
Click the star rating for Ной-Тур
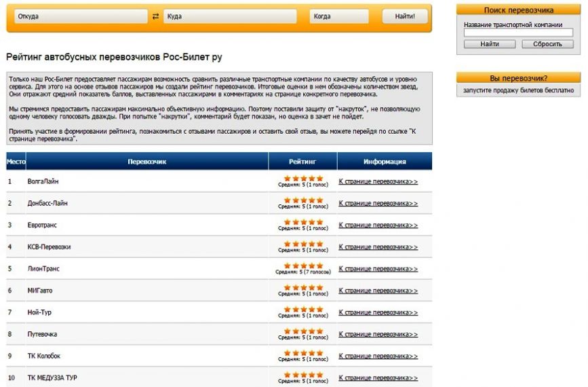(x=303, y=310)
